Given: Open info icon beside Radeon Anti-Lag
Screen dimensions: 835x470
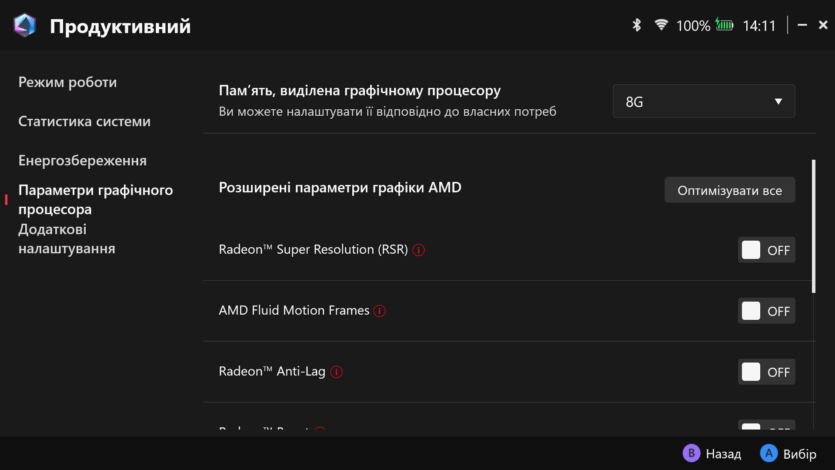Looking at the screenshot, I should click(x=337, y=372).
